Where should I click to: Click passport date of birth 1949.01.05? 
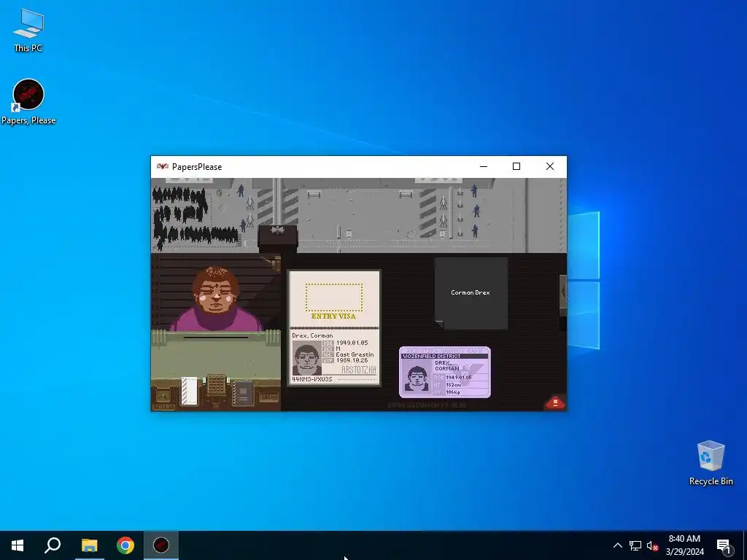coord(352,343)
